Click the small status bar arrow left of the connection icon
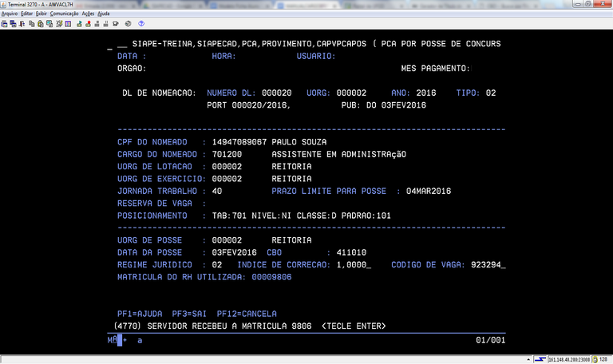Image resolution: width=613 pixels, height=364 pixels. [528, 359]
